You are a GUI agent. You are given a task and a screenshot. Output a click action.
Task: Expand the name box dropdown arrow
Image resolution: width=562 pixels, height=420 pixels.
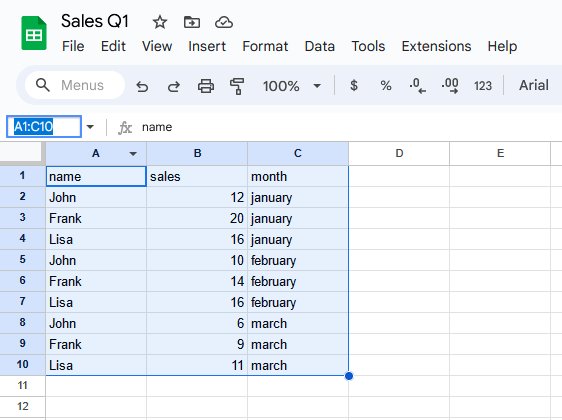(90, 127)
